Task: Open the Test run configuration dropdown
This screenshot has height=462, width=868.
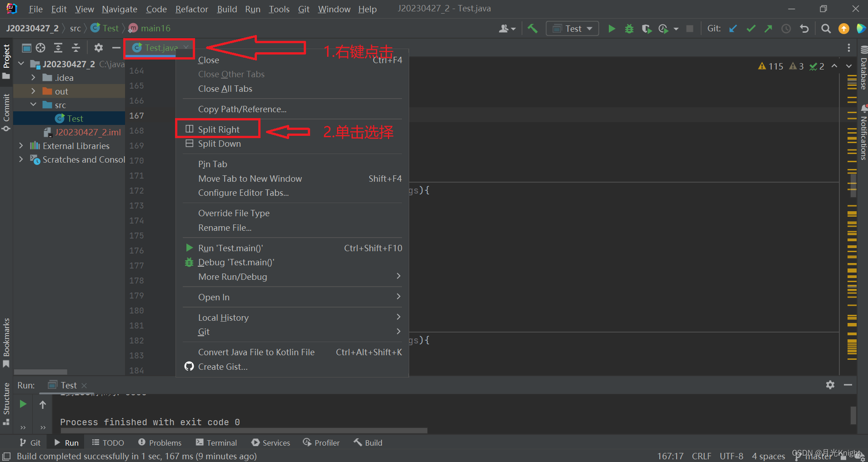Action: tap(572, 29)
